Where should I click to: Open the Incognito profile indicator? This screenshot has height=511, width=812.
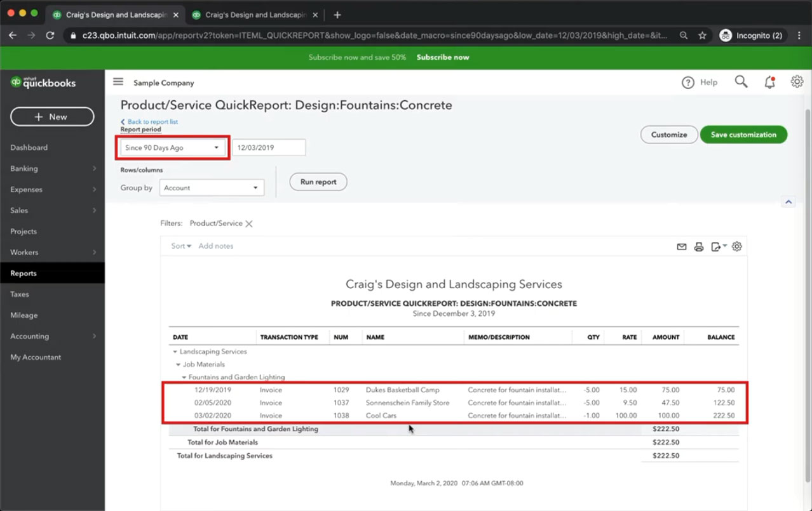753,36
